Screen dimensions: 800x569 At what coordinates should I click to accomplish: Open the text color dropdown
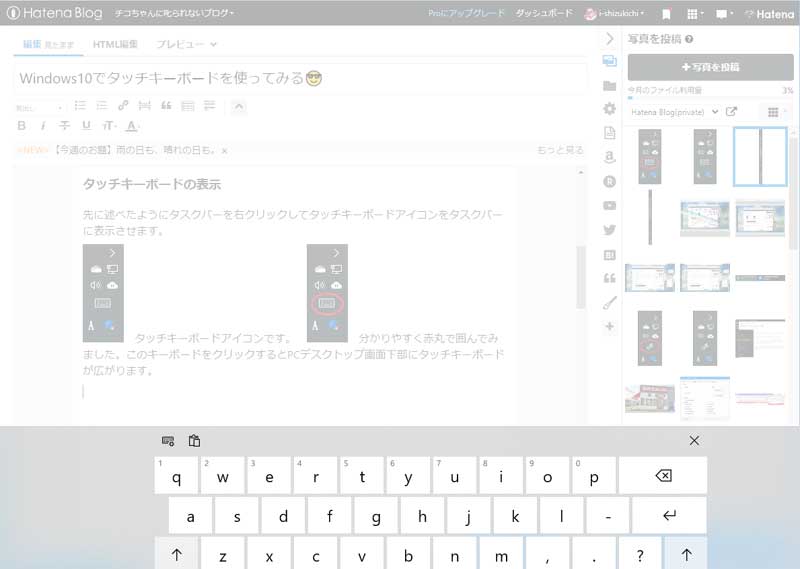pos(132,126)
